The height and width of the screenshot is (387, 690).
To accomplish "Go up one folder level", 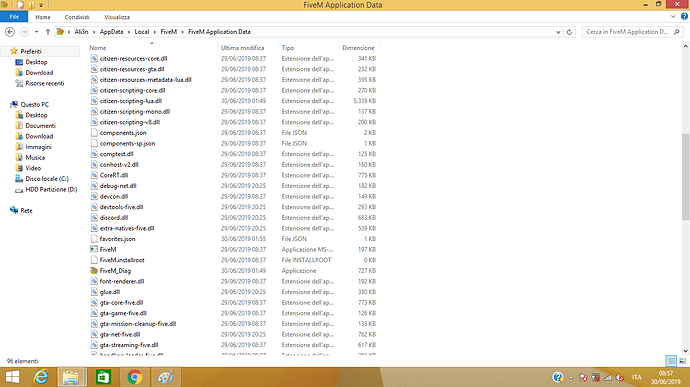I will click(x=48, y=32).
